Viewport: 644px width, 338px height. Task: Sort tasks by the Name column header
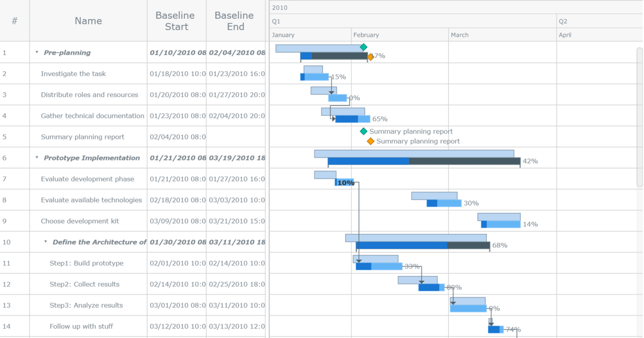pos(87,20)
